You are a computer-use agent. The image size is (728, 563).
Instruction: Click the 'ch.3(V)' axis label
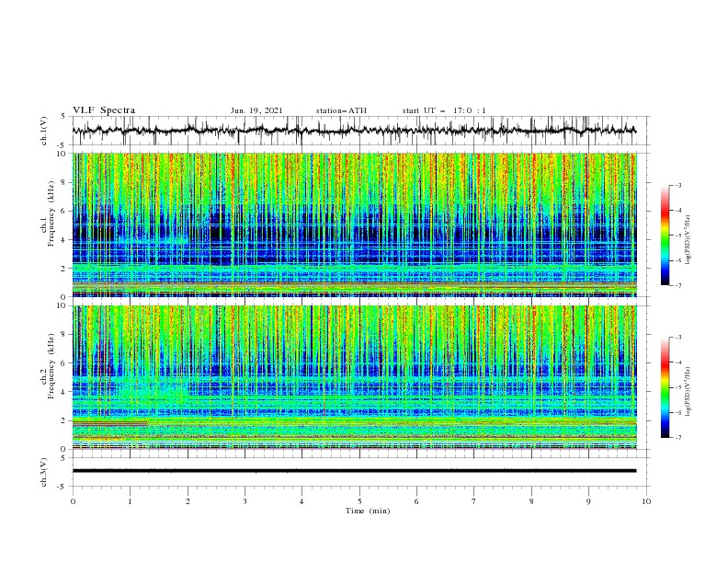tap(43, 472)
